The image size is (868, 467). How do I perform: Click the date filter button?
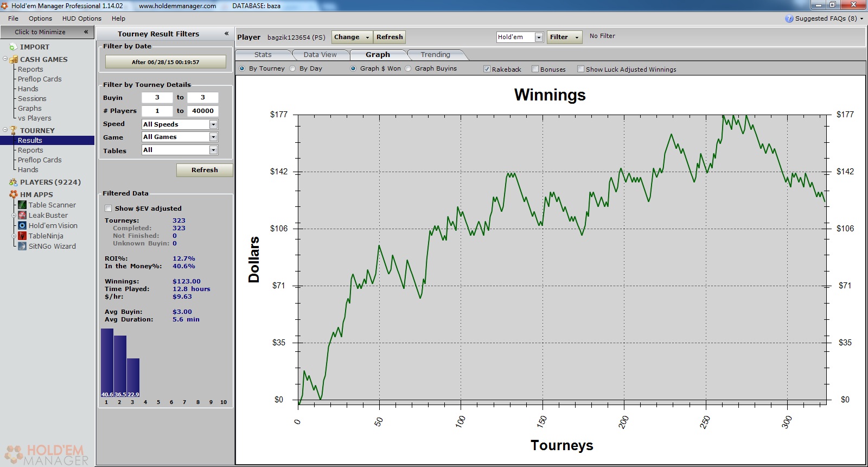[x=165, y=62]
